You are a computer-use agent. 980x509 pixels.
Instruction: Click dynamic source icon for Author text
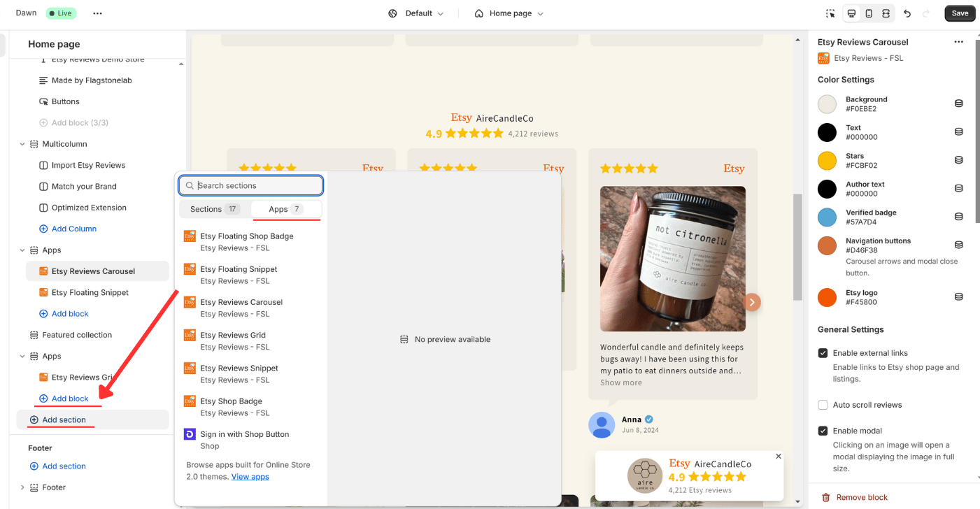[x=958, y=188]
